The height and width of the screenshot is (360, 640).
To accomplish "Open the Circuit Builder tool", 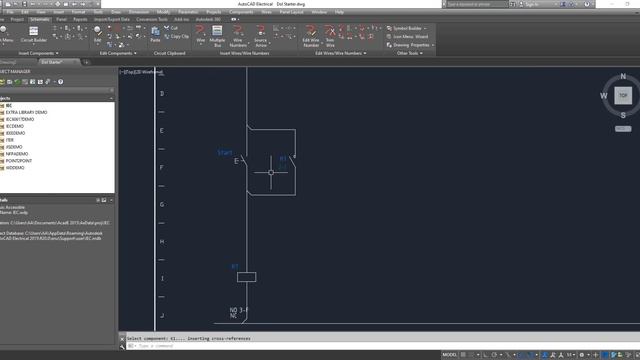I will point(33,34).
